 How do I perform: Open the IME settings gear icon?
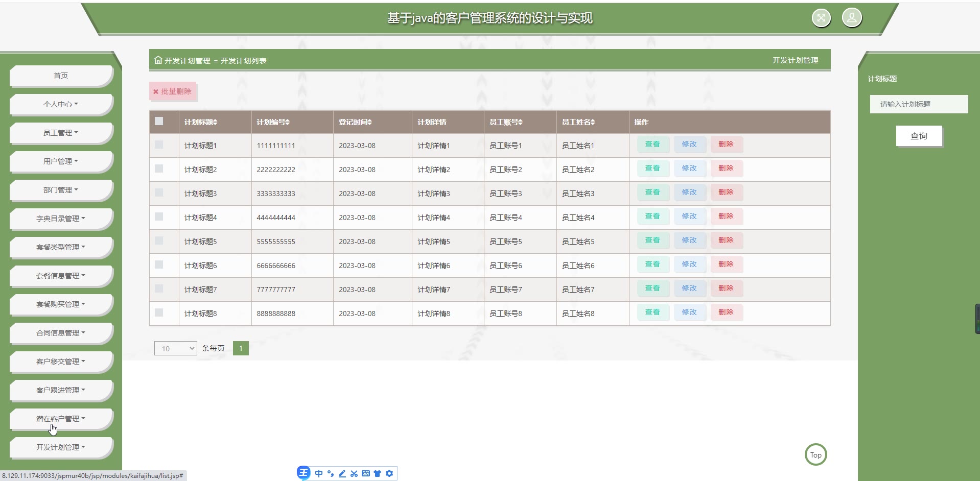tap(389, 473)
